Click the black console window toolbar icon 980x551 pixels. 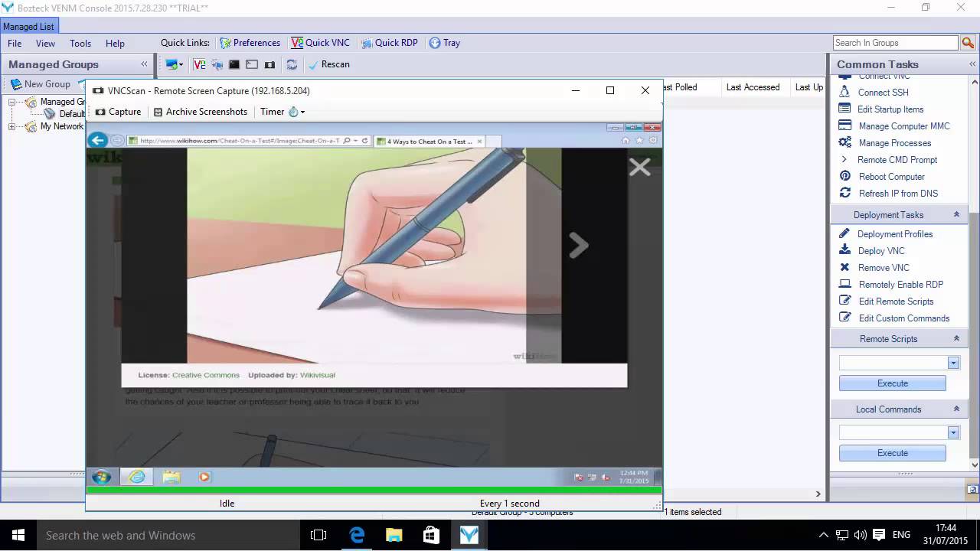[234, 65]
